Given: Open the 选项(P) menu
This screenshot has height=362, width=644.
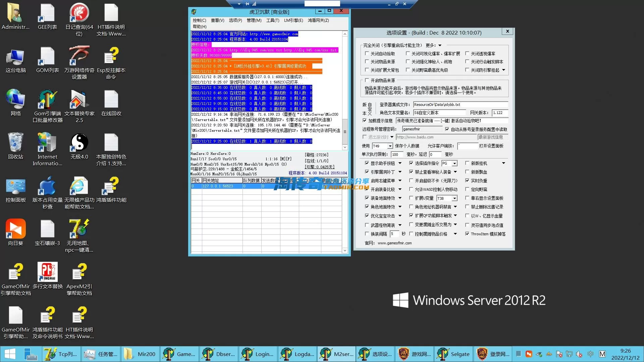Looking at the screenshot, I should click(235, 20).
